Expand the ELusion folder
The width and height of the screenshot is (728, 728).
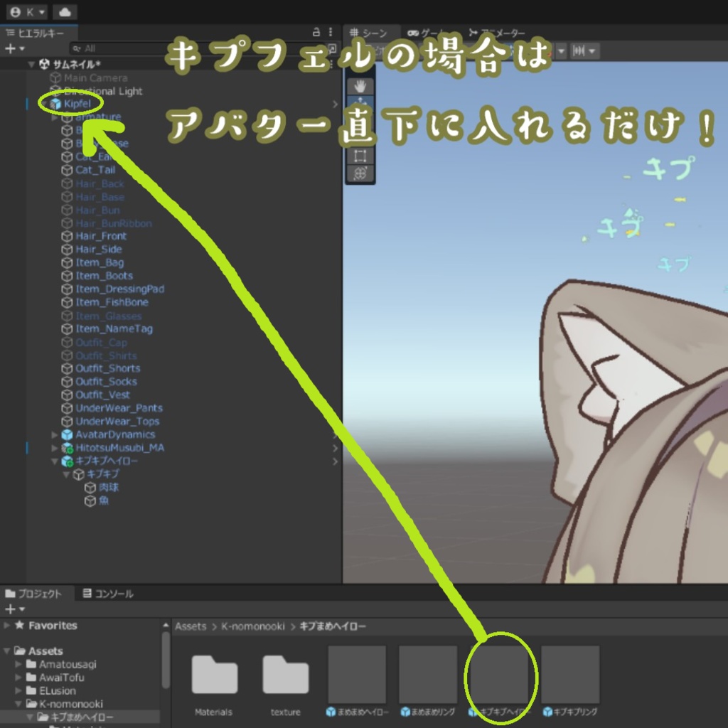click(x=18, y=691)
